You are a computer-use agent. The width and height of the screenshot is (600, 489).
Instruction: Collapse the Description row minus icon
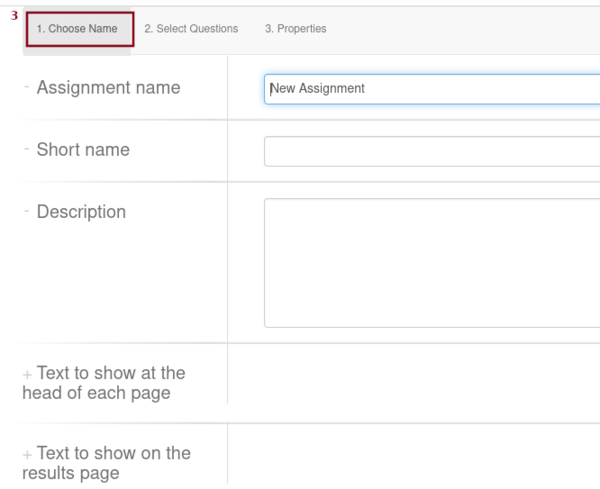[27, 212]
